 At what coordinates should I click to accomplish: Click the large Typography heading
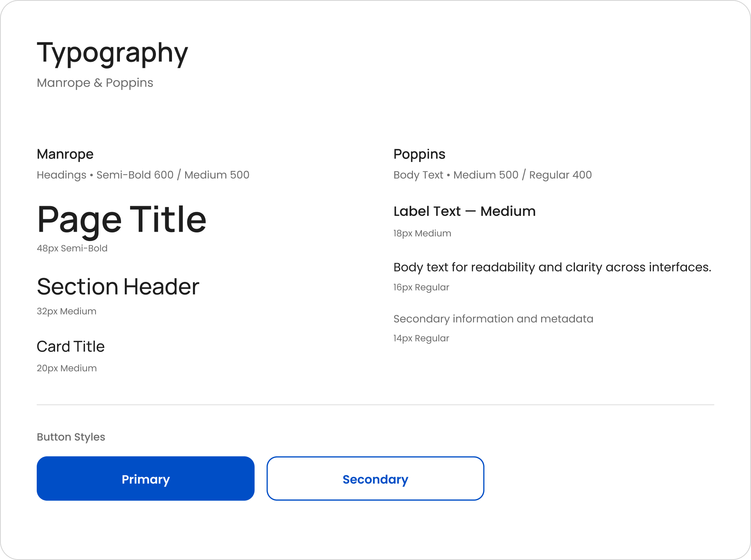pos(112,53)
